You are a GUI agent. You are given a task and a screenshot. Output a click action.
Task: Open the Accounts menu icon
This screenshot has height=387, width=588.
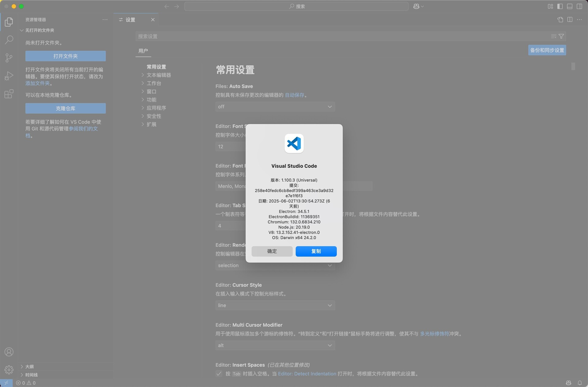pyautogui.click(x=9, y=352)
